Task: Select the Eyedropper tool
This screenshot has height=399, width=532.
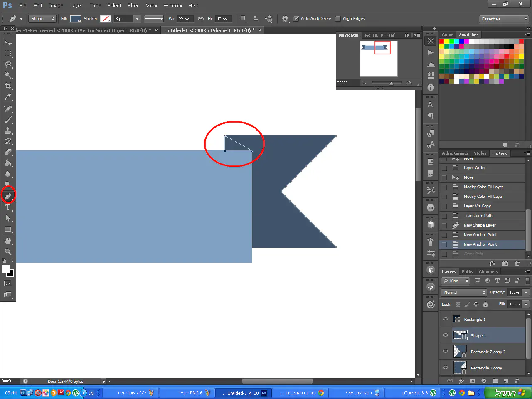Action: 8,97
